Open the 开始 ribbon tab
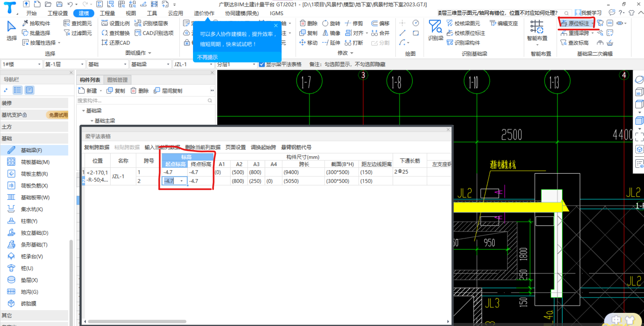Screen dimensions: 644x326 (x=31, y=13)
